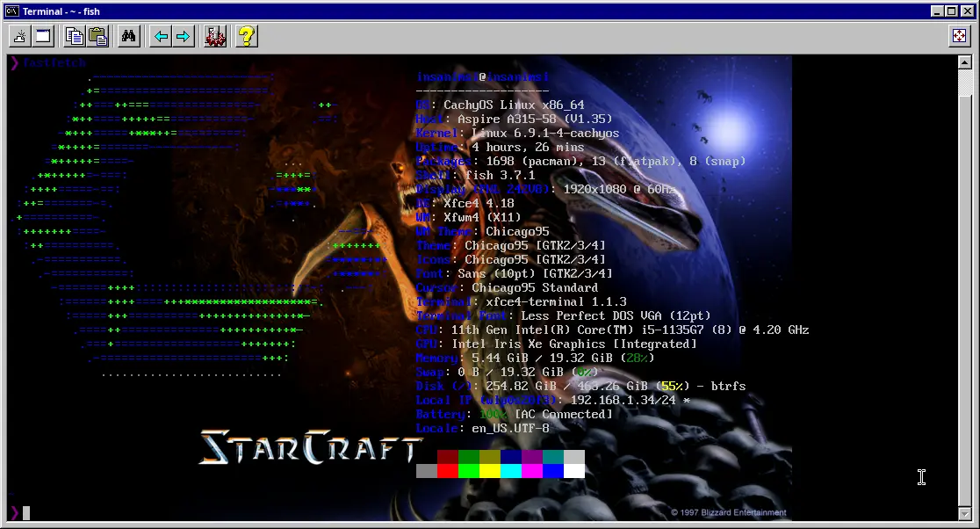The image size is (980, 529).
Task: Open terminal Preferences gear icon
Action: click(x=215, y=36)
